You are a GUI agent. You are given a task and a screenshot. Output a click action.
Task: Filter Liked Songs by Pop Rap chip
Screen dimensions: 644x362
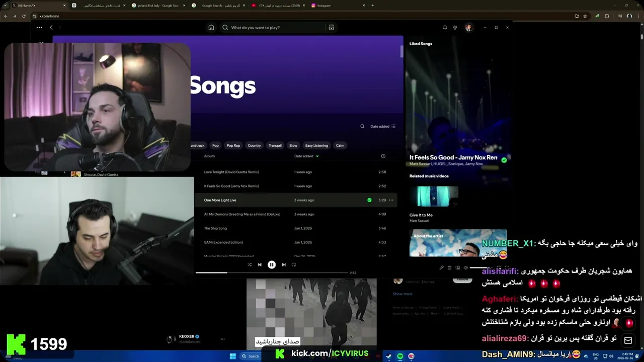pos(233,145)
